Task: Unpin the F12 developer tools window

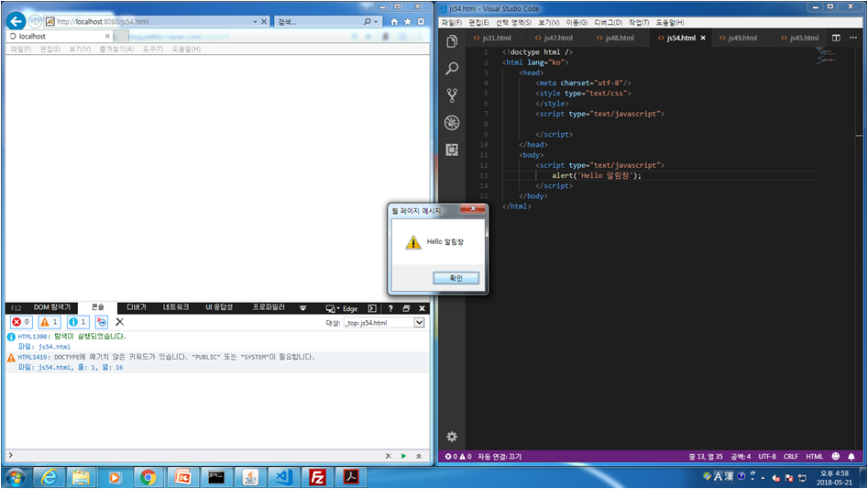Action: coord(406,308)
